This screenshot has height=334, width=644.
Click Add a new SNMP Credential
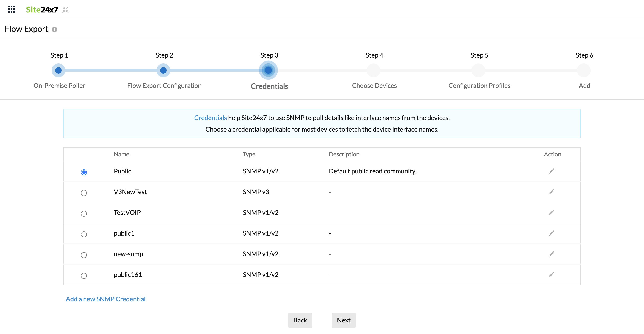[105, 299]
